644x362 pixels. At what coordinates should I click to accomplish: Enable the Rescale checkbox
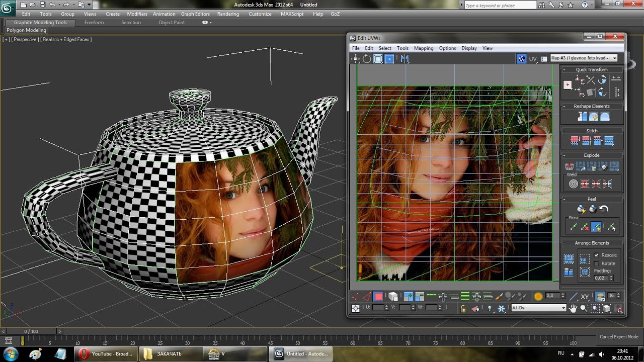[x=596, y=255]
